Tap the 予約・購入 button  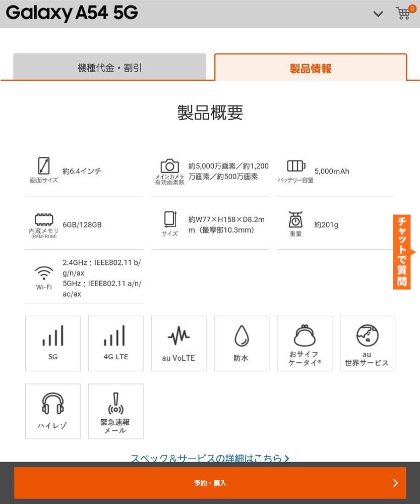210,483
